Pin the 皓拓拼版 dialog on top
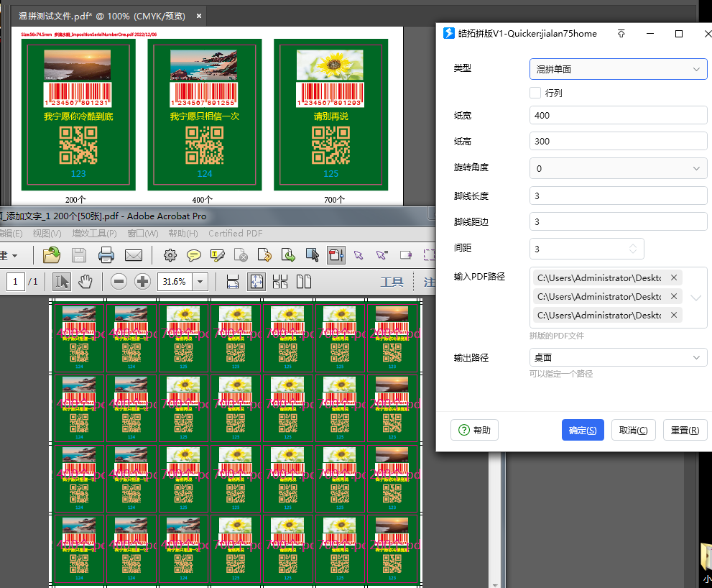The height and width of the screenshot is (588, 712). (x=621, y=34)
